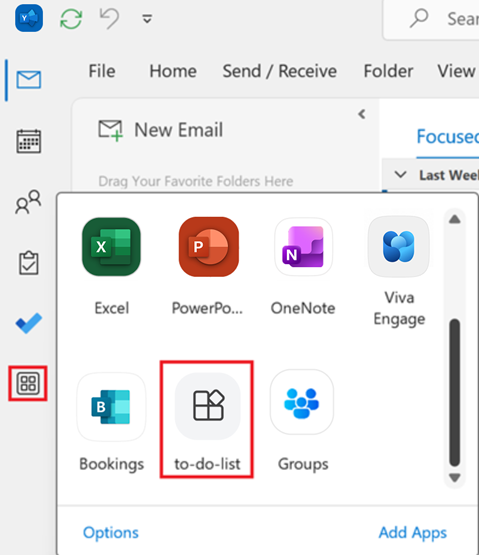Screen dimensions: 479x555
Task: Open the Calendar icon in sidebar
Action: click(x=29, y=141)
